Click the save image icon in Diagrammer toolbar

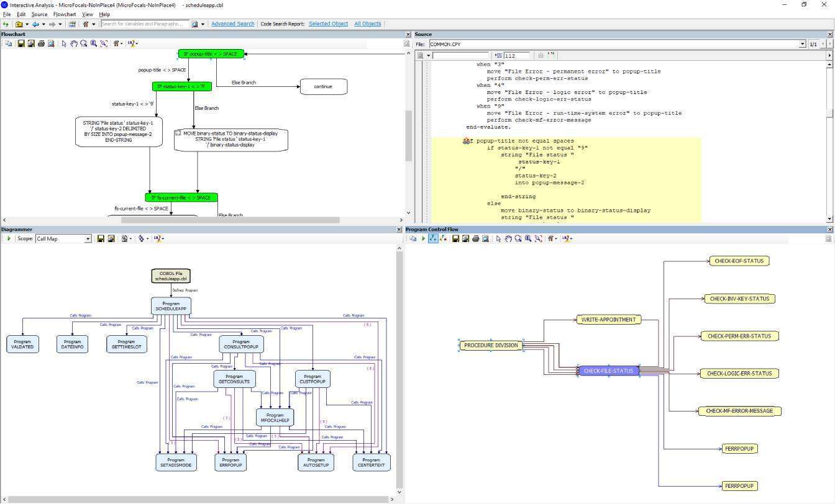tap(111, 238)
